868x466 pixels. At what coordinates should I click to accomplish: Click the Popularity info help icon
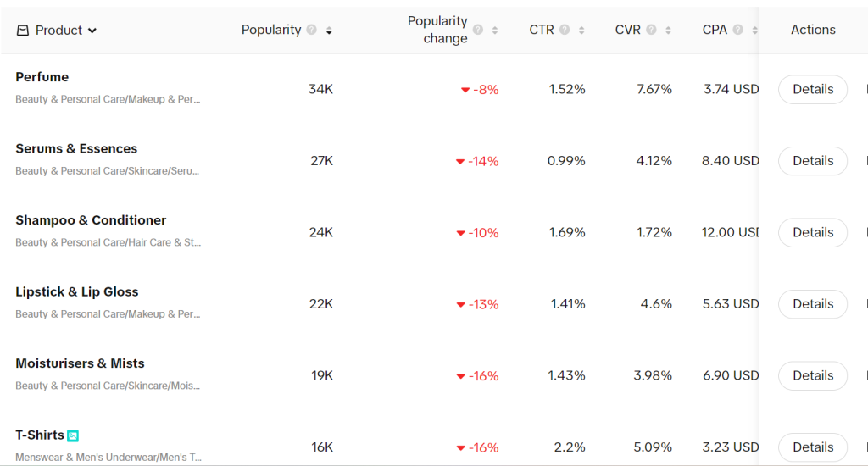tap(311, 30)
